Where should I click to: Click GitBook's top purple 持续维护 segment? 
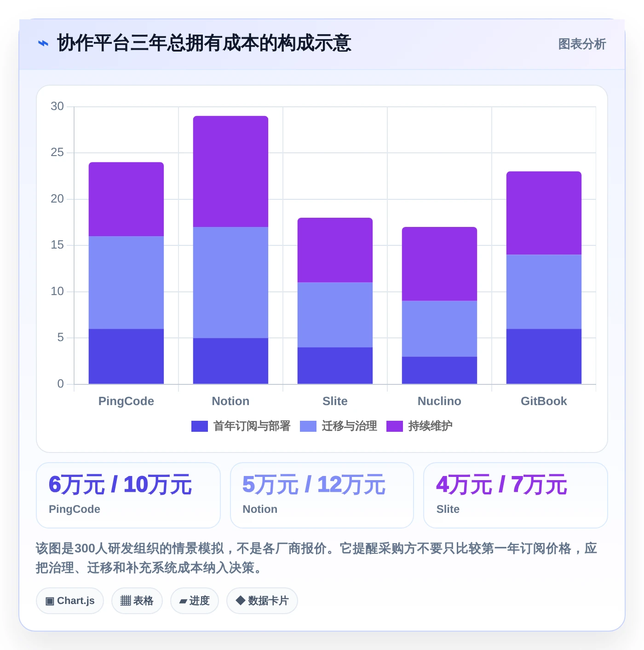pos(544,213)
